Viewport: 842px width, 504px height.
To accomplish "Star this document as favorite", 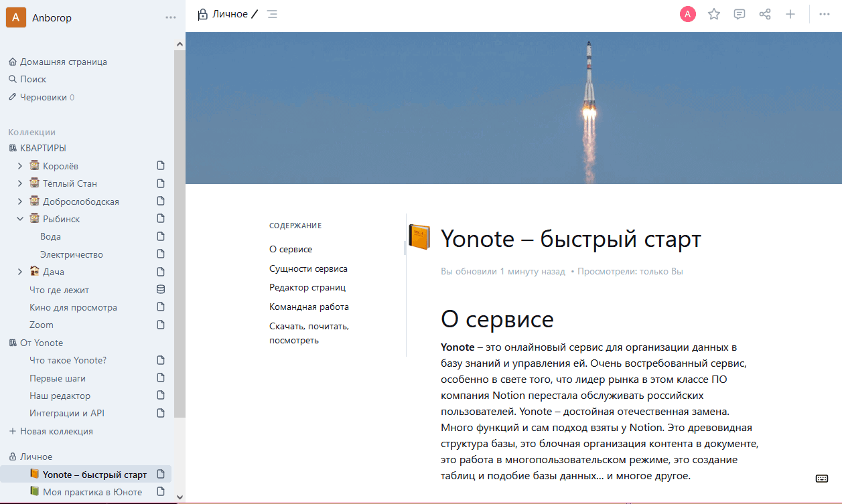I will pyautogui.click(x=714, y=14).
